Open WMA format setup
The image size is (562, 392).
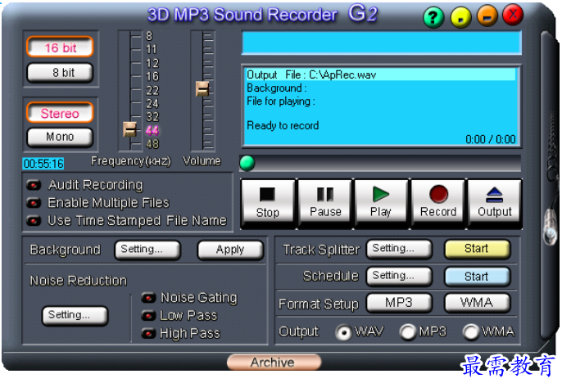click(x=477, y=303)
